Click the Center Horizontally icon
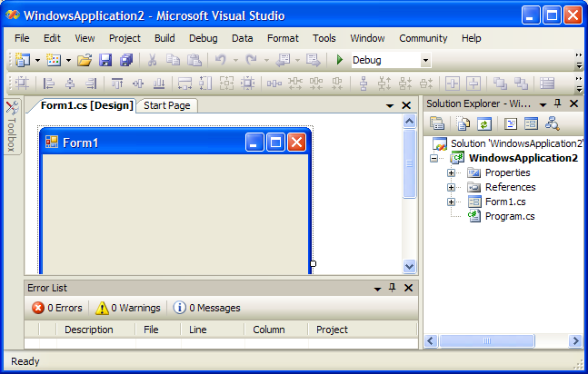Viewport: 588px width, 374px height. 453,84
